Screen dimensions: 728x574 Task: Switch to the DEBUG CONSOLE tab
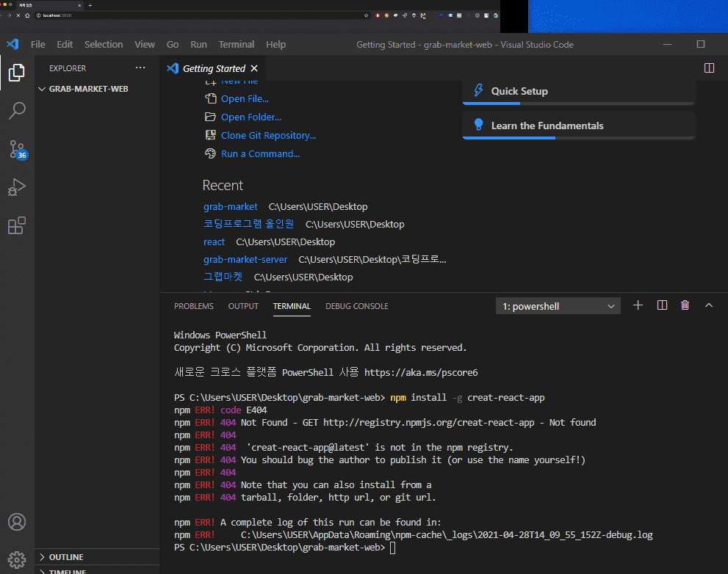click(356, 306)
